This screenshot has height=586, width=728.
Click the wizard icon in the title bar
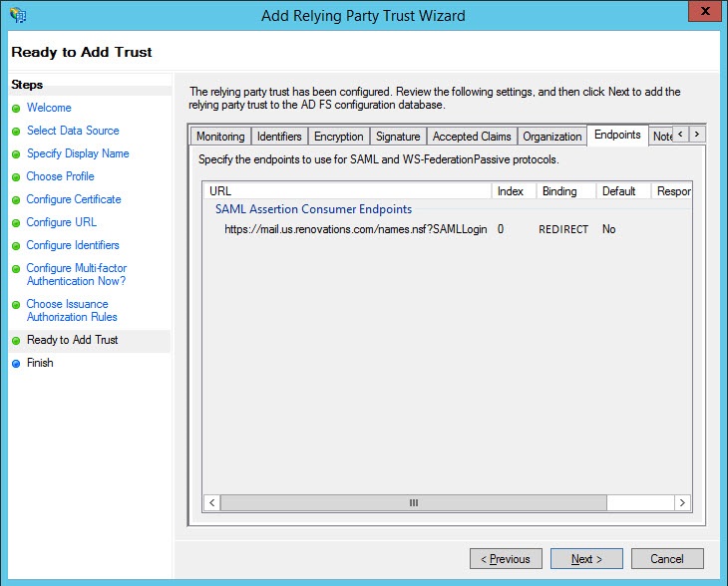pos(17,15)
